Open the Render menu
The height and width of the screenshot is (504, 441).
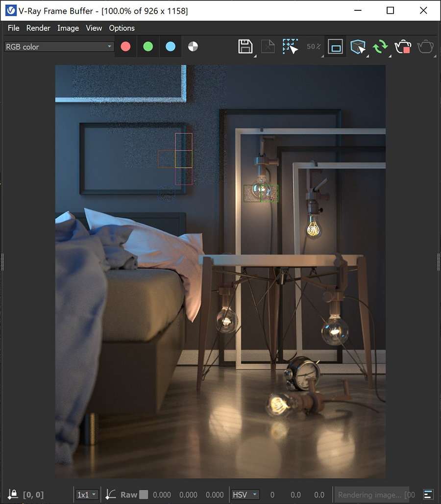pos(38,28)
